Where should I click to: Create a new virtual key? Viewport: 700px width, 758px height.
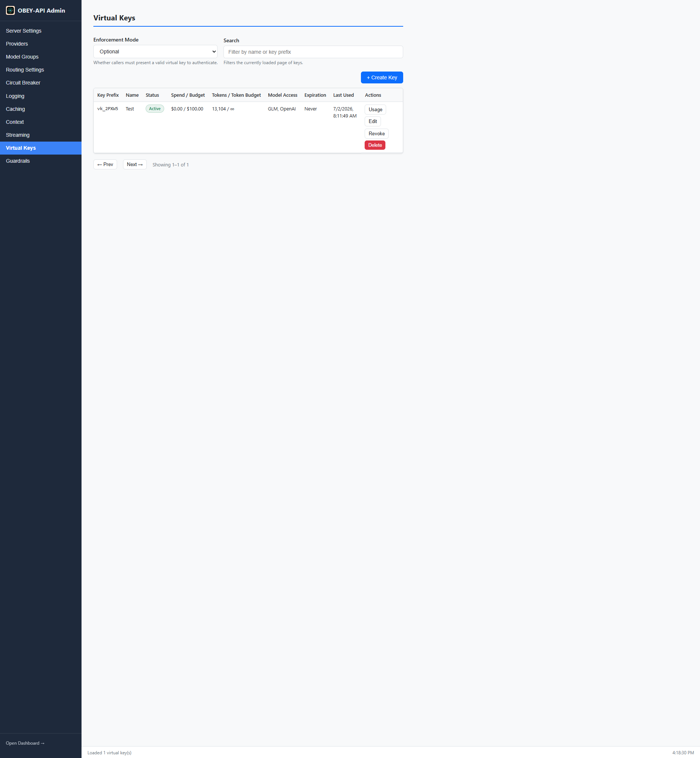[x=382, y=77]
